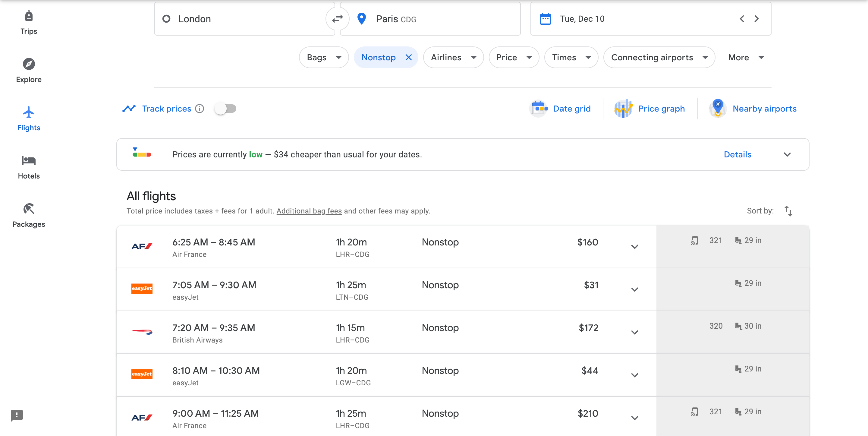Open the Explore compass icon
The image size is (868, 436).
[29, 64]
